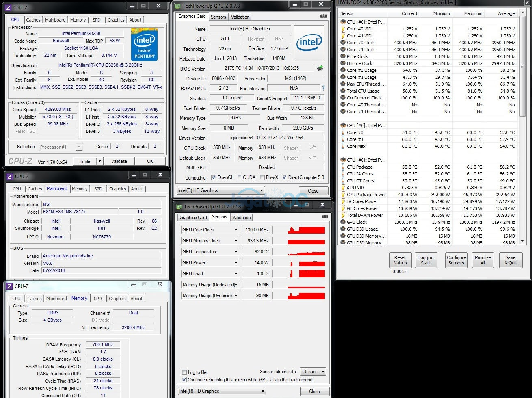Viewport: 532px width, 398px height.
Task: Expand the Tools dropdown arrow in CPU-Z
Action: click(x=100, y=161)
